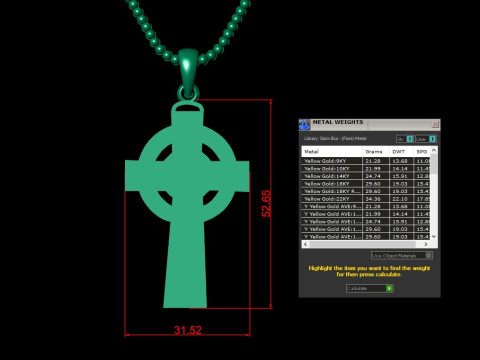The width and height of the screenshot is (480, 360).
Task: Toggle the User cyan switch at panel top right
Action: tap(432, 139)
